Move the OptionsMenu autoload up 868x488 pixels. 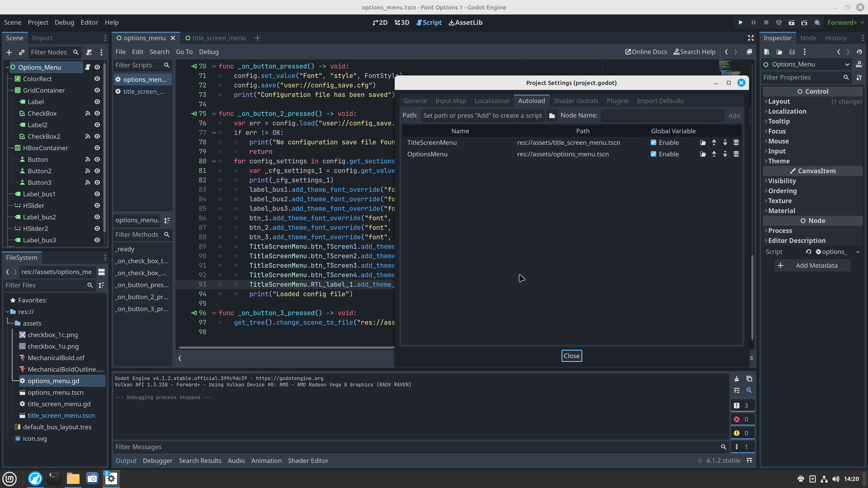pyautogui.click(x=714, y=154)
